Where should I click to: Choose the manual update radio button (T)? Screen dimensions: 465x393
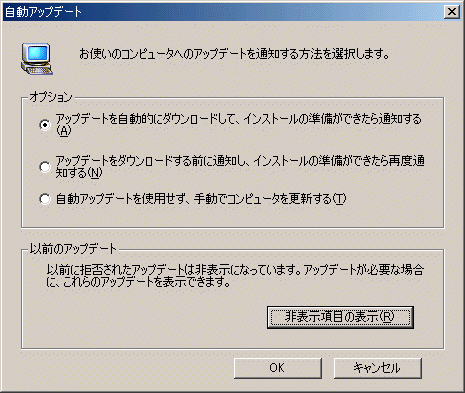(45, 199)
